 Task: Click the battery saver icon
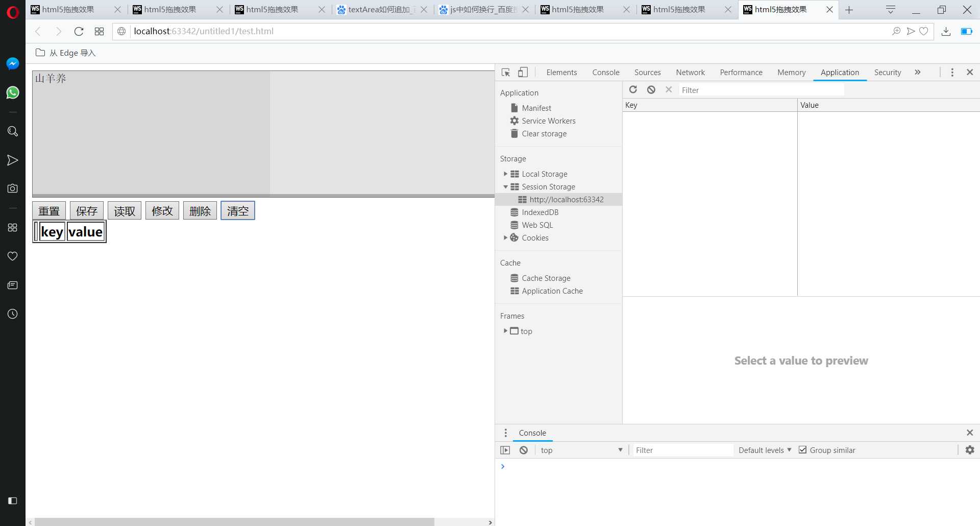click(x=966, y=31)
